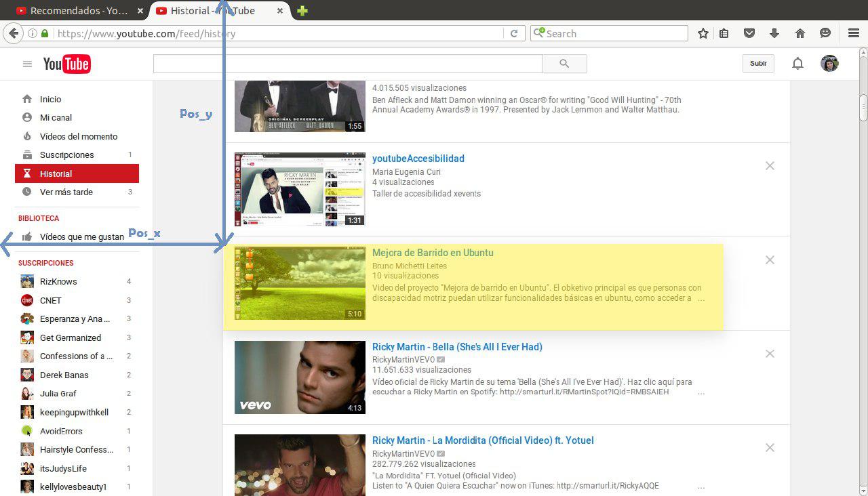The width and height of the screenshot is (868, 496).
Task: Click the YouTube logo
Action: [x=66, y=64]
